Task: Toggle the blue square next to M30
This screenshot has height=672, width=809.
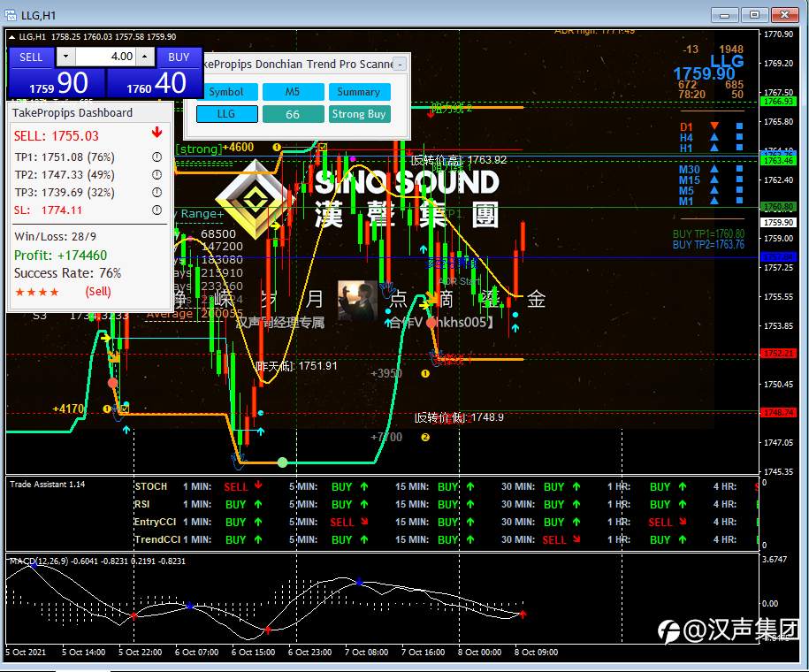Action: coord(739,169)
